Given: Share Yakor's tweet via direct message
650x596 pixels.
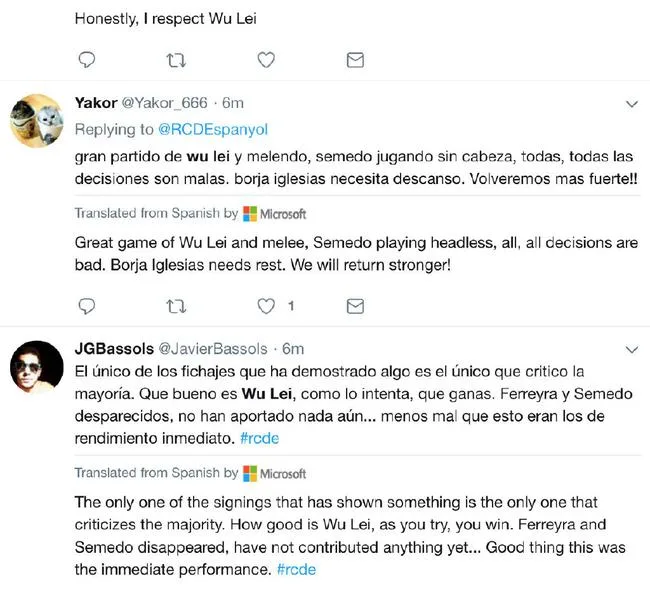Looking at the screenshot, I should coord(355,306).
